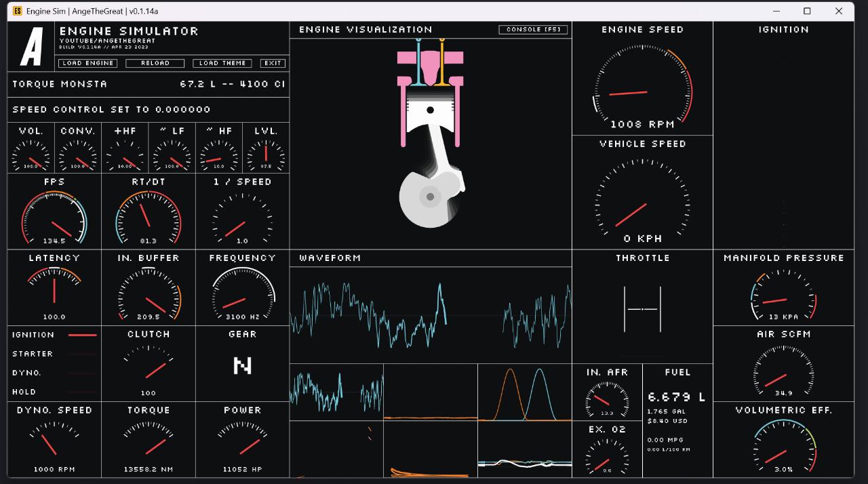Click the Engine Speed RPM gauge

tap(642, 88)
